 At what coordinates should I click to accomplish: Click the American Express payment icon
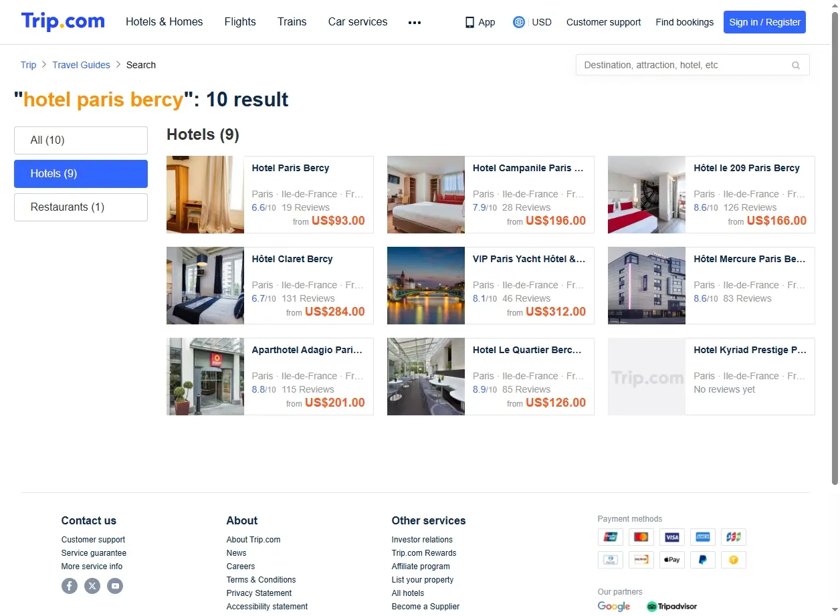(x=703, y=537)
